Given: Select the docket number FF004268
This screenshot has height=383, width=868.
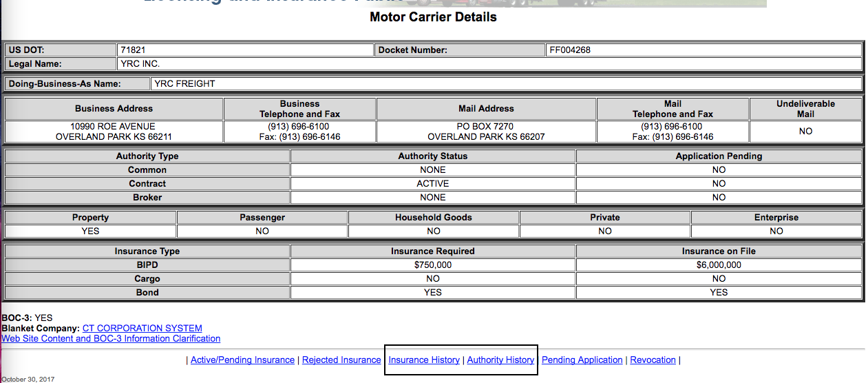Looking at the screenshot, I should click(x=570, y=50).
